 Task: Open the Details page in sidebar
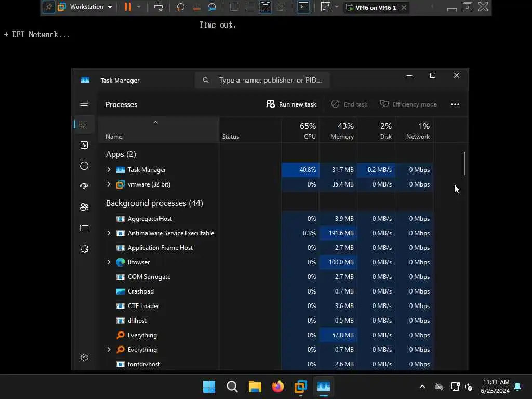(x=84, y=228)
